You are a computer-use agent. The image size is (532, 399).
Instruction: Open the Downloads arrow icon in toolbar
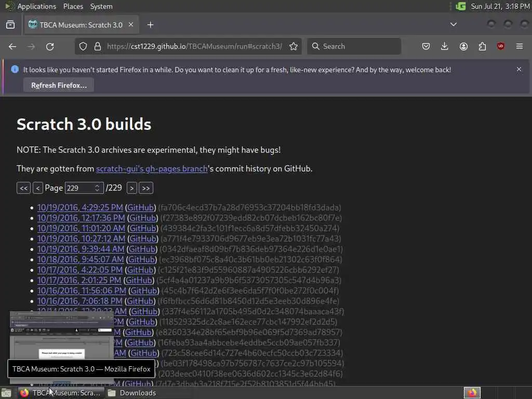(445, 46)
